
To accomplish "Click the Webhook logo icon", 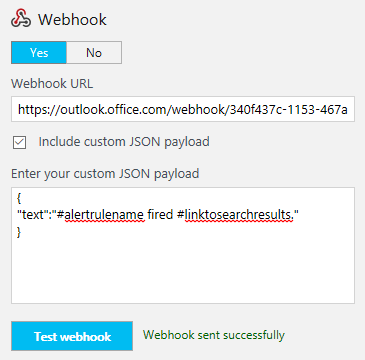I will (x=21, y=19).
